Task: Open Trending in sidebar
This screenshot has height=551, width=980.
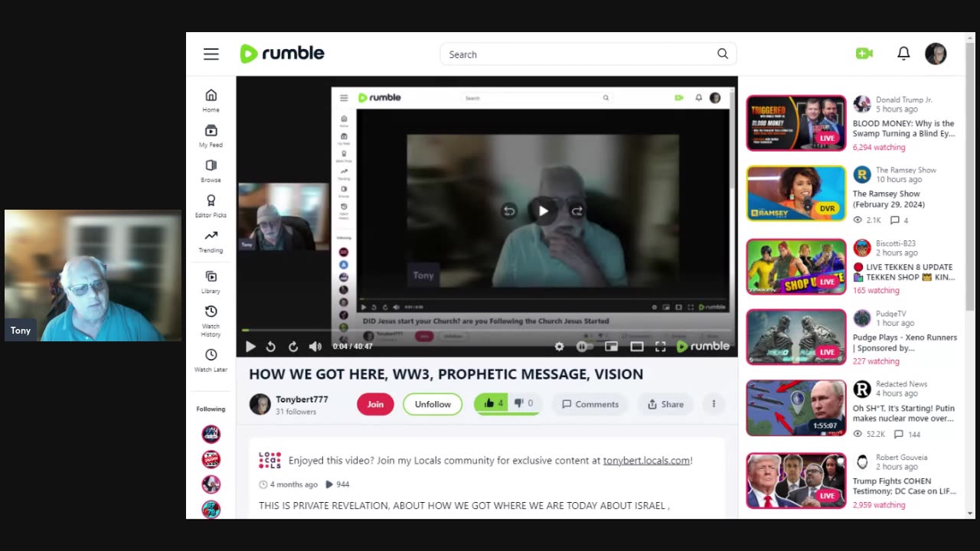Action: pos(211,241)
